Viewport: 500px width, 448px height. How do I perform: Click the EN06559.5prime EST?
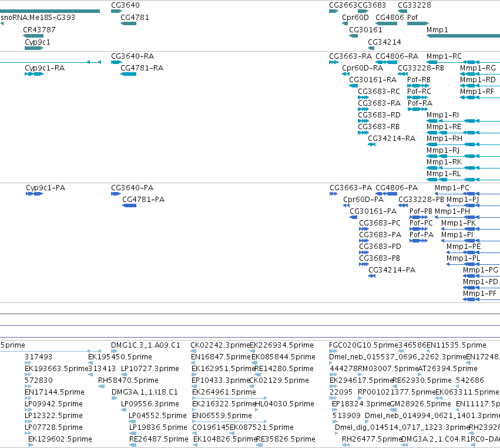click(229, 422)
